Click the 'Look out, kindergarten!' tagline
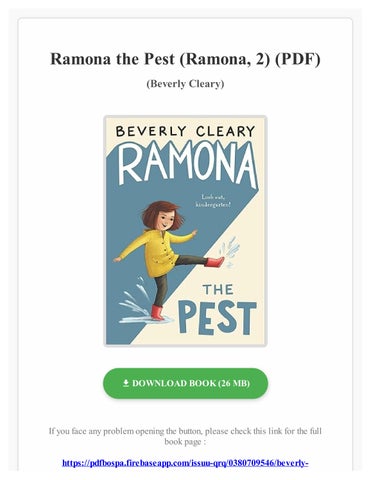This screenshot has height=480, width=371. pos(213,201)
